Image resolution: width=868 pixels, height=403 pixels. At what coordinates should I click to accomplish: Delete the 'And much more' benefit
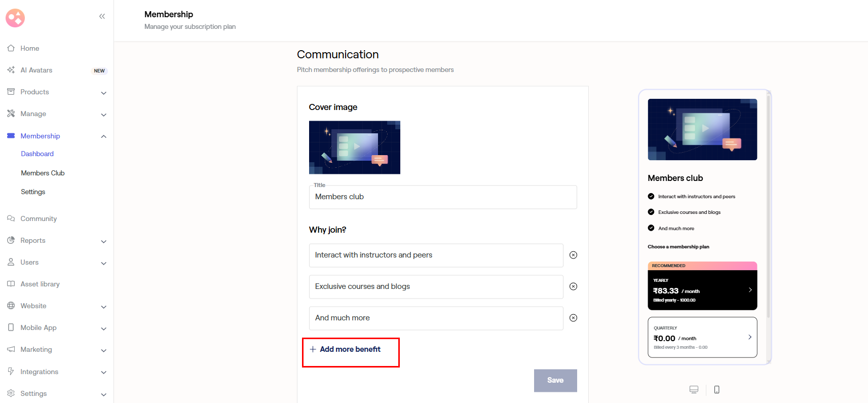click(x=573, y=318)
